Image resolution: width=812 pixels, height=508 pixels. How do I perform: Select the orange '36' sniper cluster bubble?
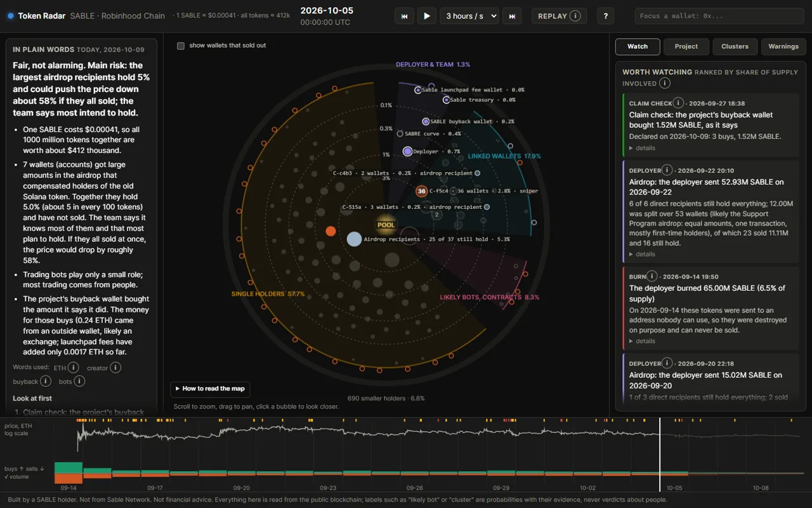click(x=421, y=191)
